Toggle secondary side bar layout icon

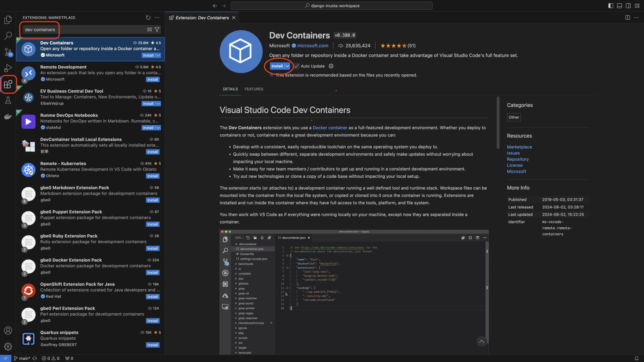coord(628,6)
